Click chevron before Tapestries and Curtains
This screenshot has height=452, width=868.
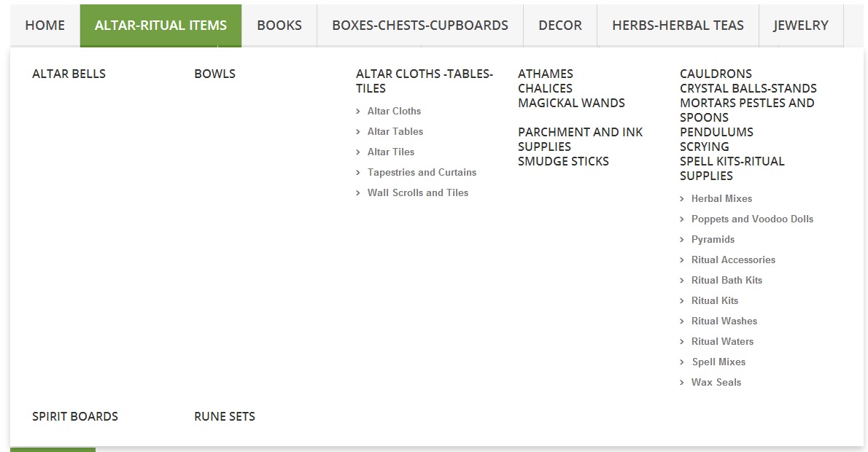[357, 173]
